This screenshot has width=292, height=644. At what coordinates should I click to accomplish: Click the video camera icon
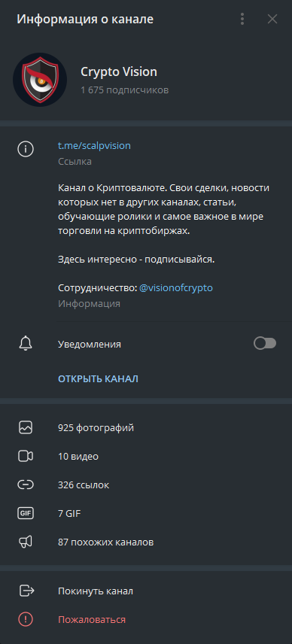click(26, 457)
